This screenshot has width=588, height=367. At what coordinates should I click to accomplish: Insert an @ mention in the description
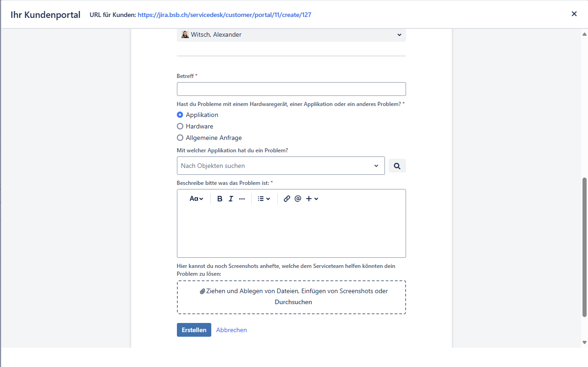point(298,199)
